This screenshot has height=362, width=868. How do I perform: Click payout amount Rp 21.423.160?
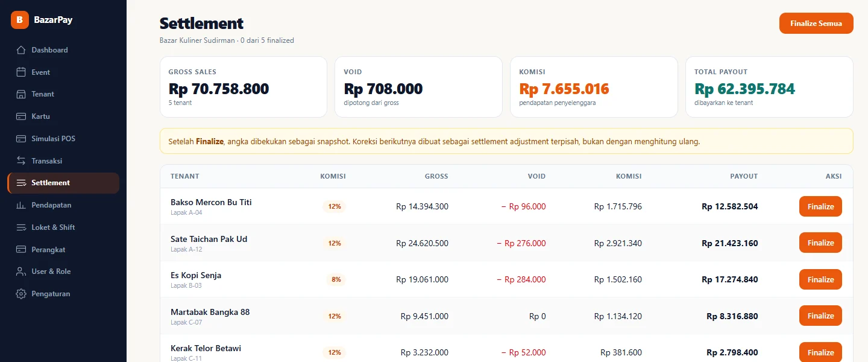730,243
